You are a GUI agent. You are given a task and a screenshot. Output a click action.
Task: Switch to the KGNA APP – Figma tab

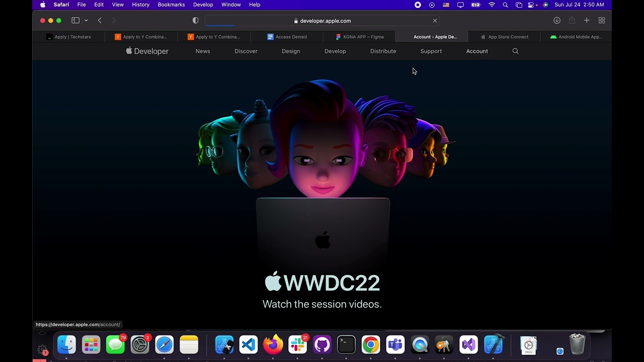pos(359,37)
